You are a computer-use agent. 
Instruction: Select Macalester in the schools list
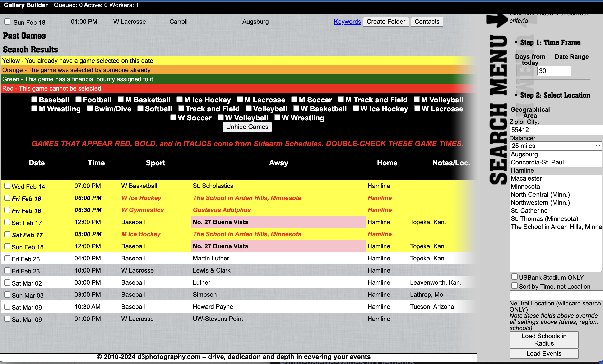526,178
